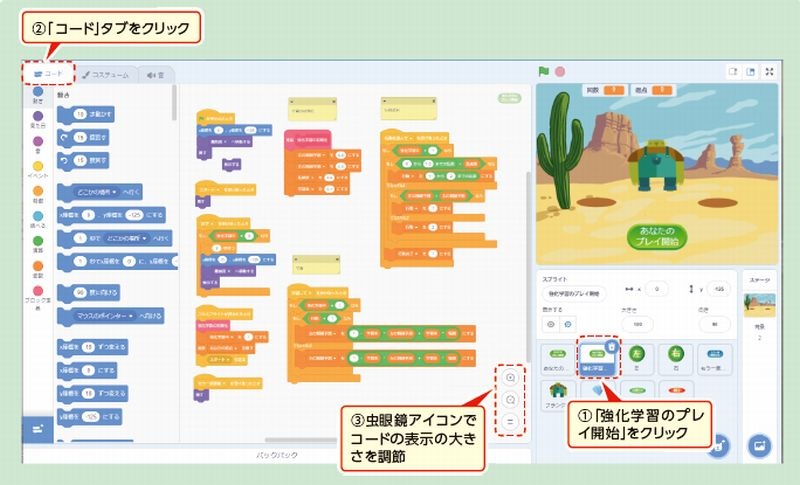Image resolution: width=800 pixels, height=485 pixels.
Task: Delete the selected sprite with the trash icon
Action: tap(611, 346)
